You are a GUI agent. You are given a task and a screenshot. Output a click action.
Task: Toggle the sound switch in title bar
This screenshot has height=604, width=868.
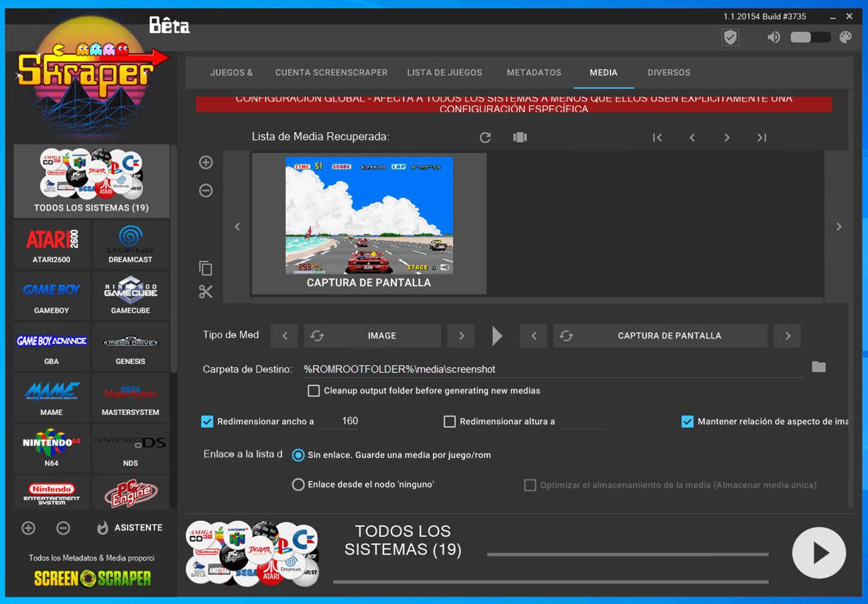[x=810, y=38]
